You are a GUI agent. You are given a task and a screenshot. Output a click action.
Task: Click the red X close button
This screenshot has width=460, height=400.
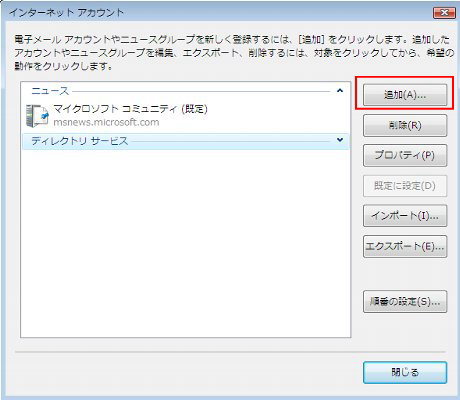[444, 13]
